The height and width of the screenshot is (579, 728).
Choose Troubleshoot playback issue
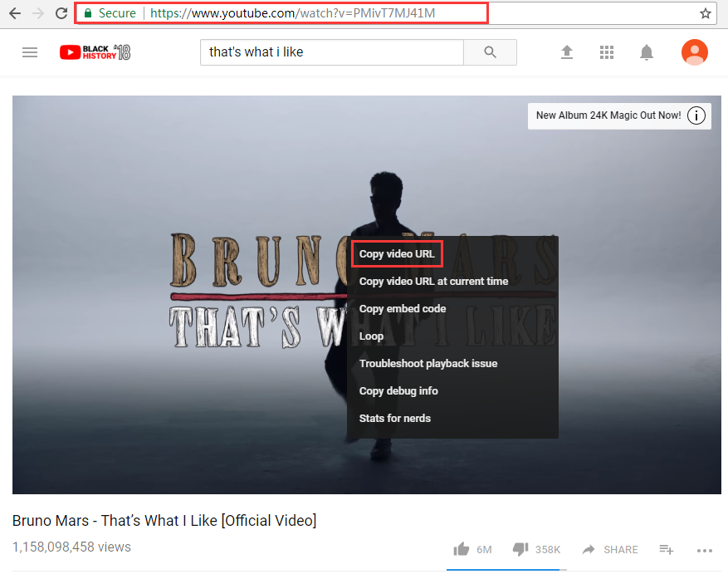(428, 363)
